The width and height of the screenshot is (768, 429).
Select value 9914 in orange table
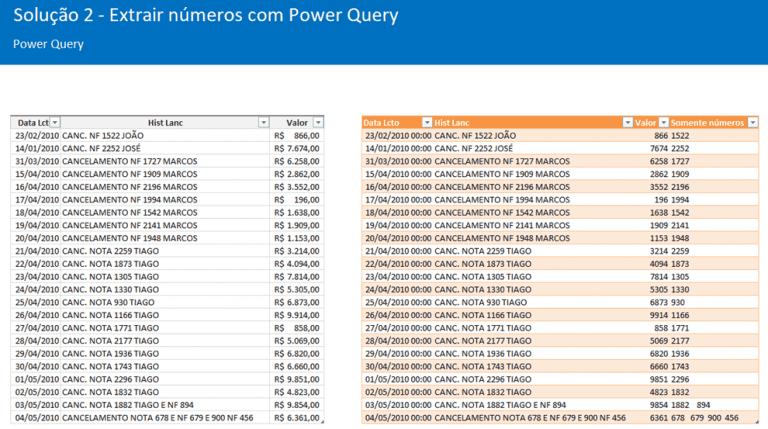[659, 315]
